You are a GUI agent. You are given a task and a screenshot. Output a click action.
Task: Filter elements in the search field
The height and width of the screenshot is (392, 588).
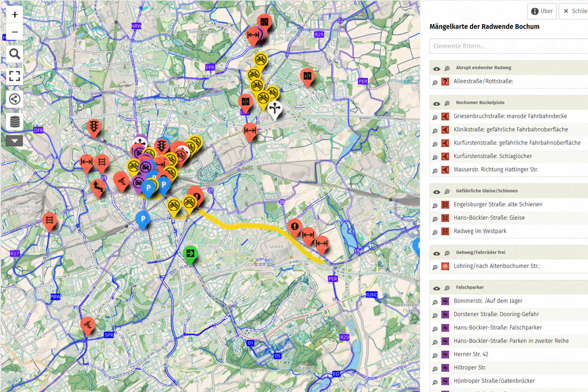pos(509,46)
